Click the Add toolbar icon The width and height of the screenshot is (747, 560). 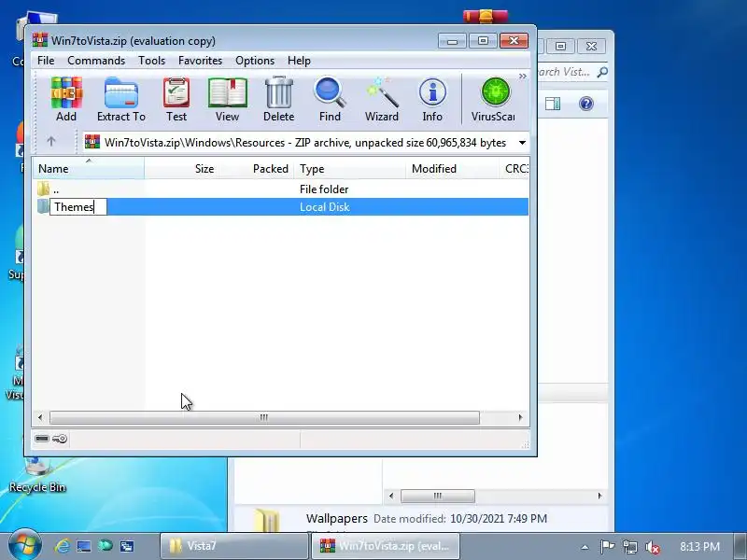point(66,99)
